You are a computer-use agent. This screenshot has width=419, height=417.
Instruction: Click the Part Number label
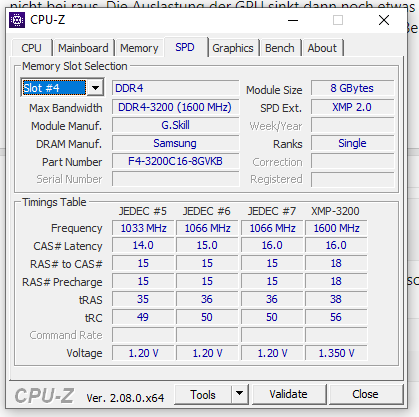point(72,162)
